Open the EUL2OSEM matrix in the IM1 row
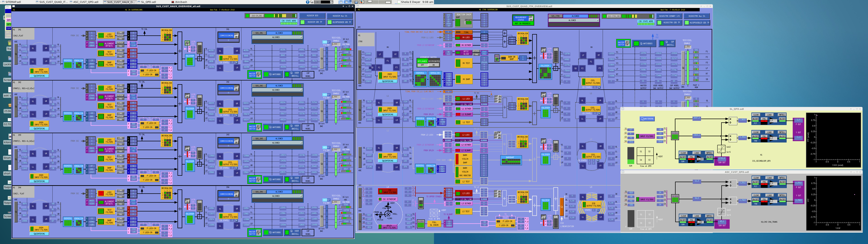 [190, 60]
